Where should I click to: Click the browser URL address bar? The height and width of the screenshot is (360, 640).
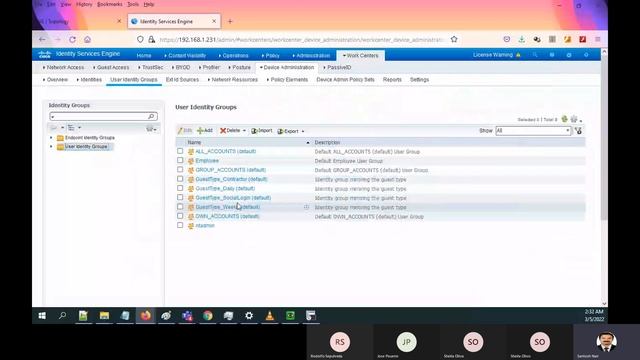click(302, 40)
